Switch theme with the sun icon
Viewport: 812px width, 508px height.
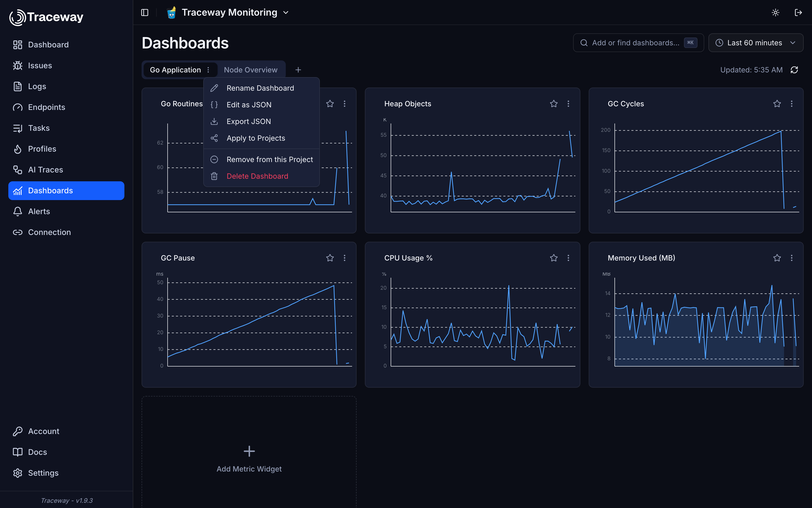pyautogui.click(x=775, y=13)
